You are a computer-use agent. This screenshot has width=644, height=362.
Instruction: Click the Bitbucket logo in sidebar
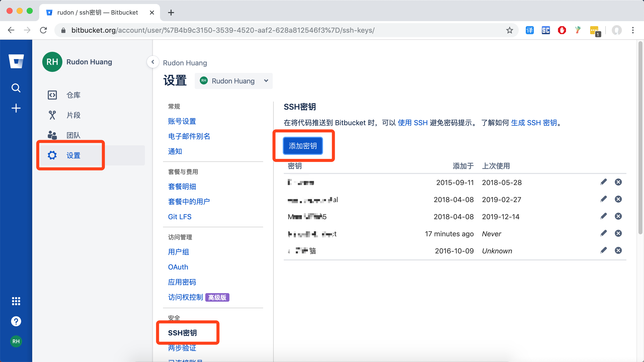[16, 61]
